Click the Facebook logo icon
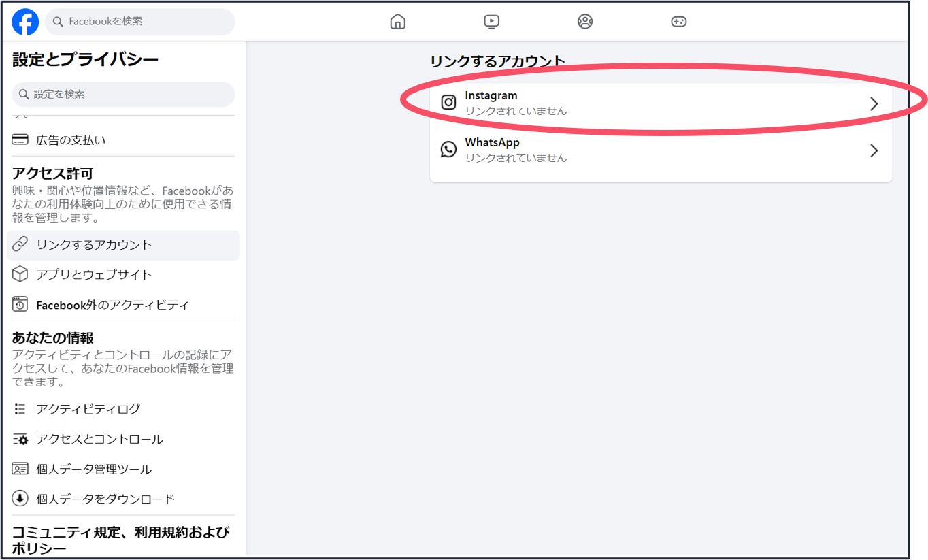The width and height of the screenshot is (928, 560). pyautogui.click(x=25, y=22)
